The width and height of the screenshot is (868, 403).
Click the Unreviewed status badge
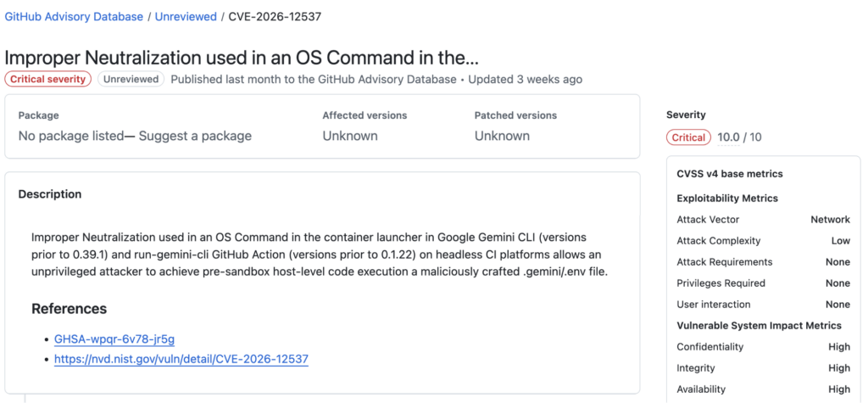coord(131,79)
